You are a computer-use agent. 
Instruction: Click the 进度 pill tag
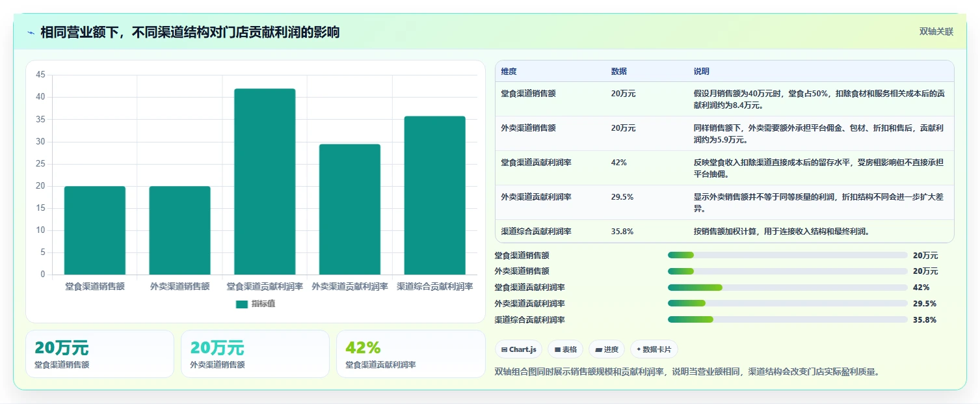607,349
